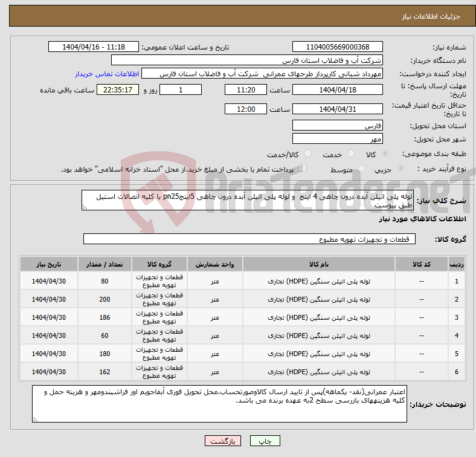Choose the جزیی purchase type radio
Viewport: 476px width, 457px height.
(x=400, y=168)
